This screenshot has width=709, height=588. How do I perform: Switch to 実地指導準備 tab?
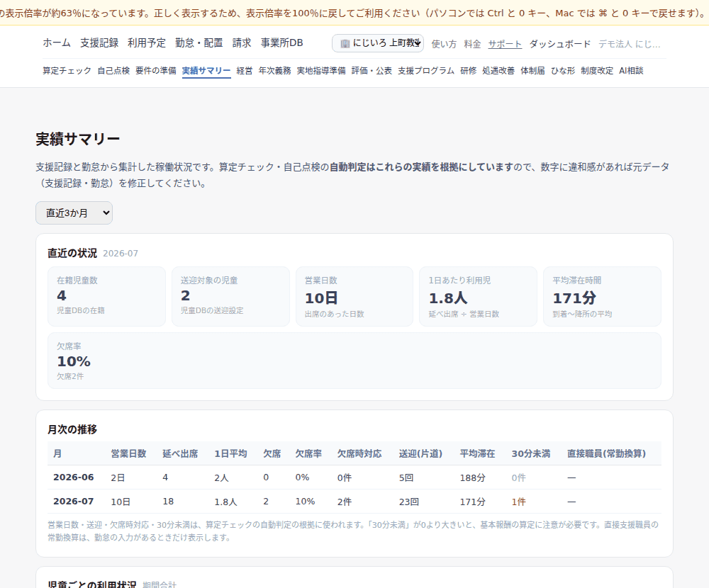[321, 71]
